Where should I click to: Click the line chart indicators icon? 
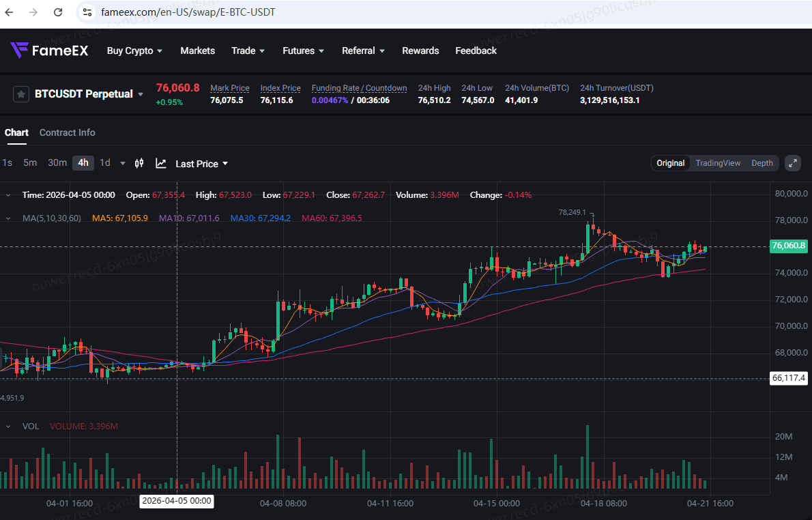pyautogui.click(x=161, y=163)
